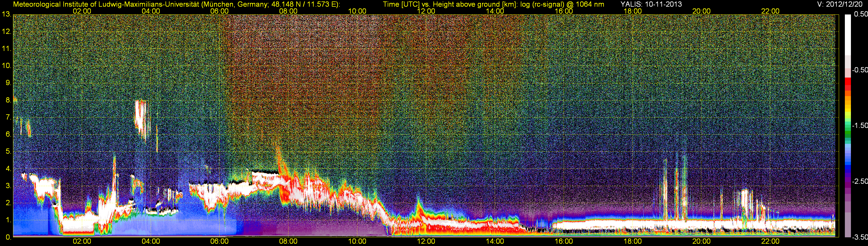This screenshot has width=868, height=246.
Task: Click the Meteorological Institute title text
Action: tap(176, 4)
